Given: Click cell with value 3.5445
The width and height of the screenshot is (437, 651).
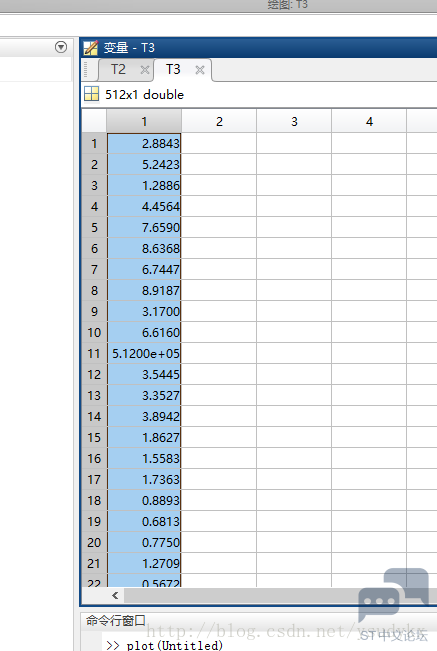Looking at the screenshot, I should [x=144, y=374].
